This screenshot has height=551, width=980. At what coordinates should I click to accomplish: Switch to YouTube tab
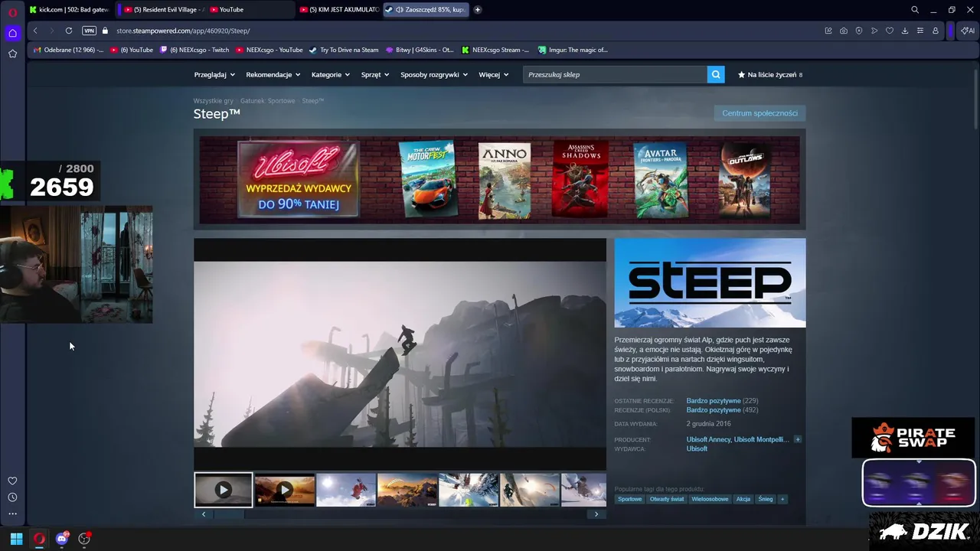pyautogui.click(x=251, y=9)
